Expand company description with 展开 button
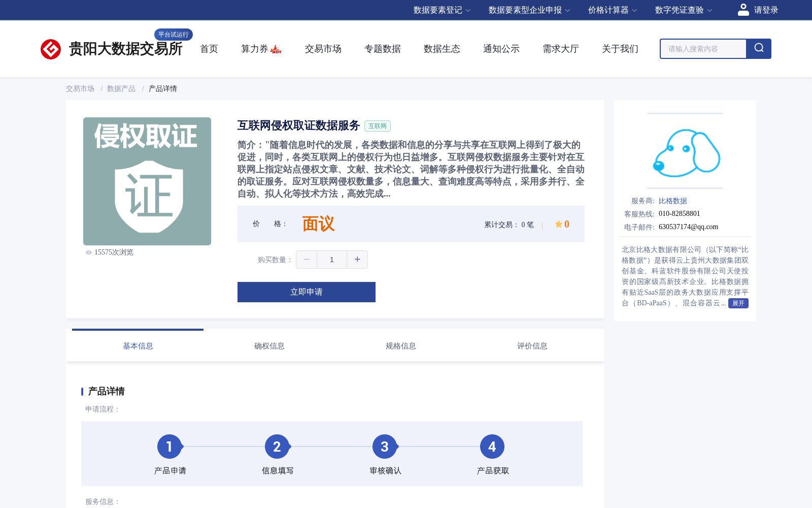812x508 pixels. (738, 303)
